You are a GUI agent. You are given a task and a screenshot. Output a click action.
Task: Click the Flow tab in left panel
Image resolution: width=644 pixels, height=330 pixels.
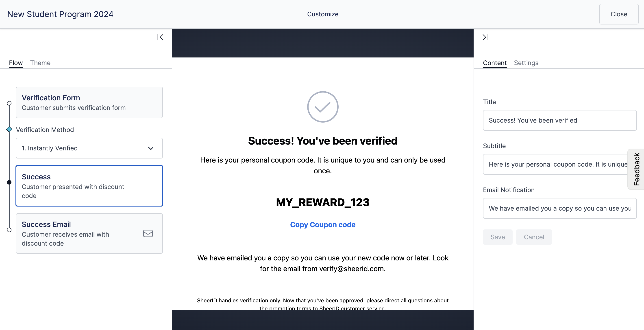click(x=15, y=63)
